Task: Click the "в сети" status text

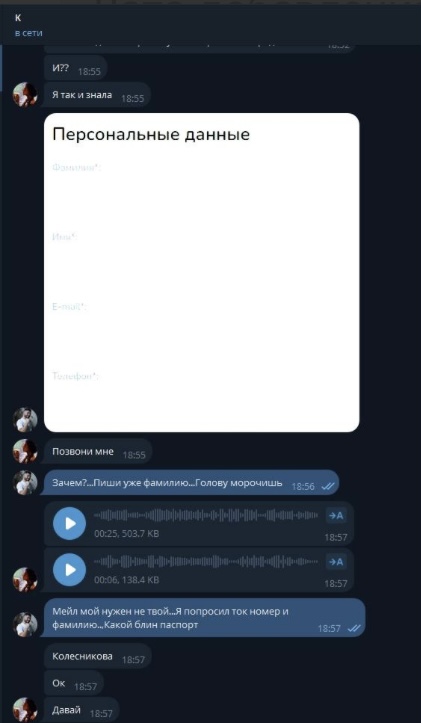Action: [x=29, y=33]
